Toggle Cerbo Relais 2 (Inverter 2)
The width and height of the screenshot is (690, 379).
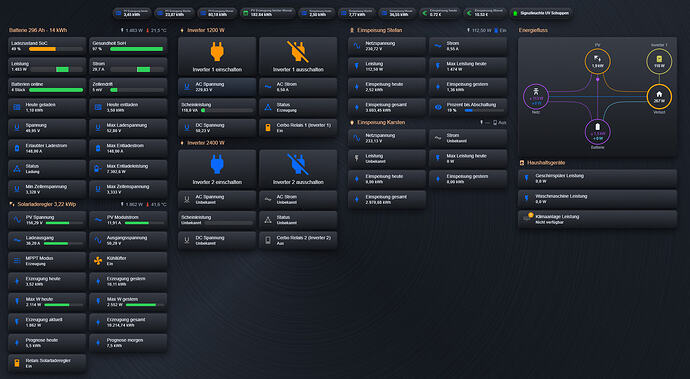coord(298,240)
